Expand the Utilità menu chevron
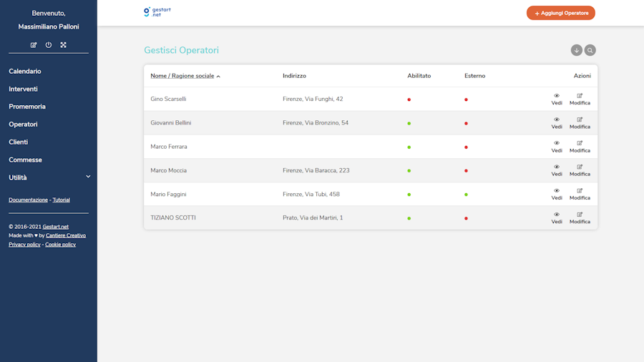The width and height of the screenshot is (644, 362). click(x=88, y=177)
